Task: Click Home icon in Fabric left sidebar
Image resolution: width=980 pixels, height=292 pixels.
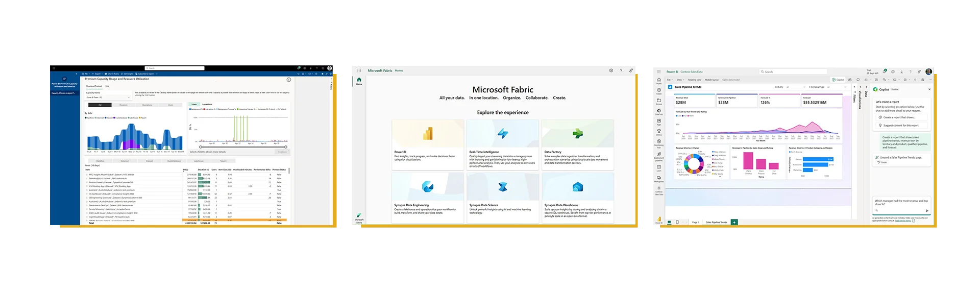Action: tap(359, 81)
